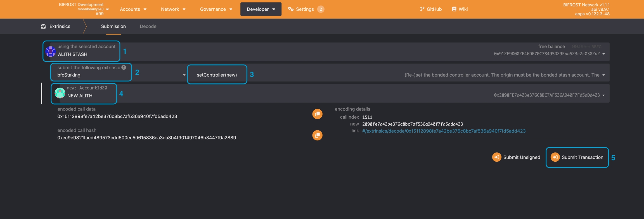The height and width of the screenshot is (219, 644).
Task: Open the bfcStaking pallet dropdown
Action: tap(184, 75)
